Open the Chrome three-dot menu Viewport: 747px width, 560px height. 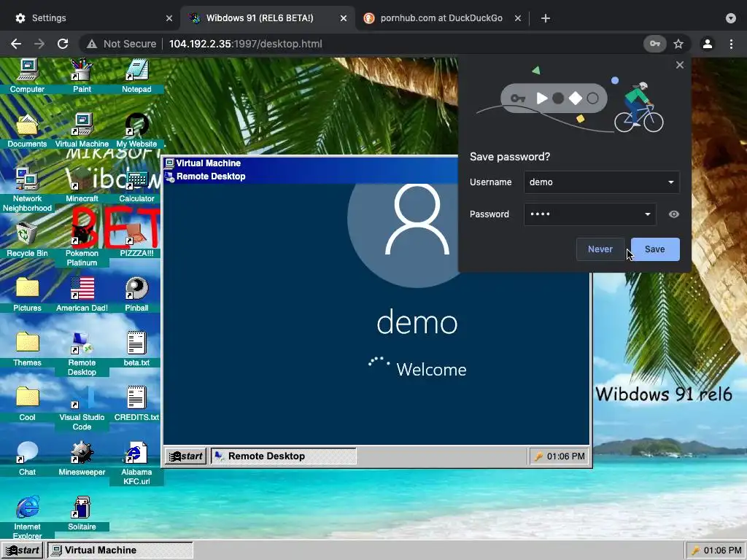pos(731,44)
